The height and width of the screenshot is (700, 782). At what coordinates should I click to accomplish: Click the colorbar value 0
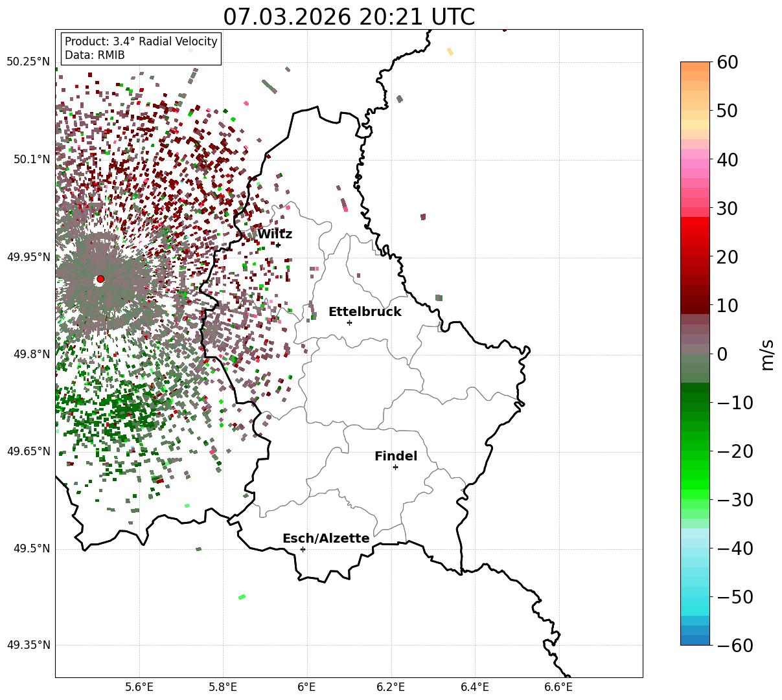point(722,354)
